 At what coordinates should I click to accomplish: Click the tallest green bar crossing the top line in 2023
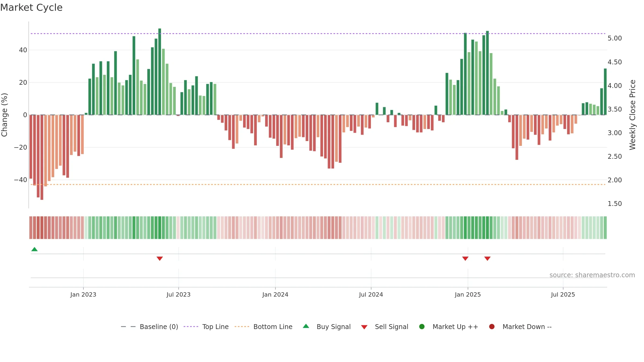pyautogui.click(x=160, y=72)
